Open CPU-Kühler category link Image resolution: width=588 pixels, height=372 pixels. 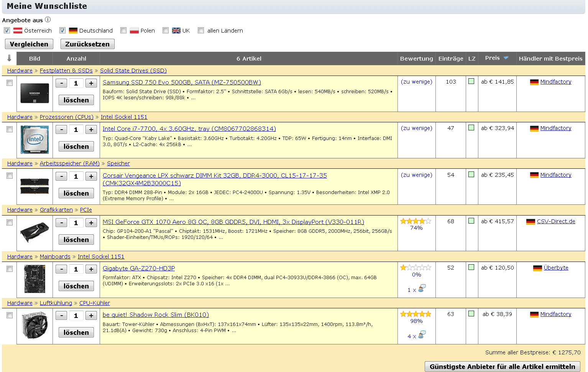[x=95, y=303]
